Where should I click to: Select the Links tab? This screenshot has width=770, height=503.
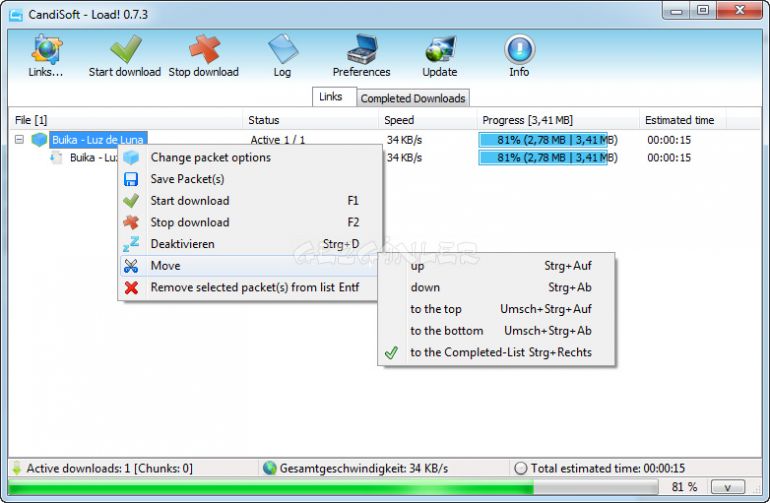(330, 97)
